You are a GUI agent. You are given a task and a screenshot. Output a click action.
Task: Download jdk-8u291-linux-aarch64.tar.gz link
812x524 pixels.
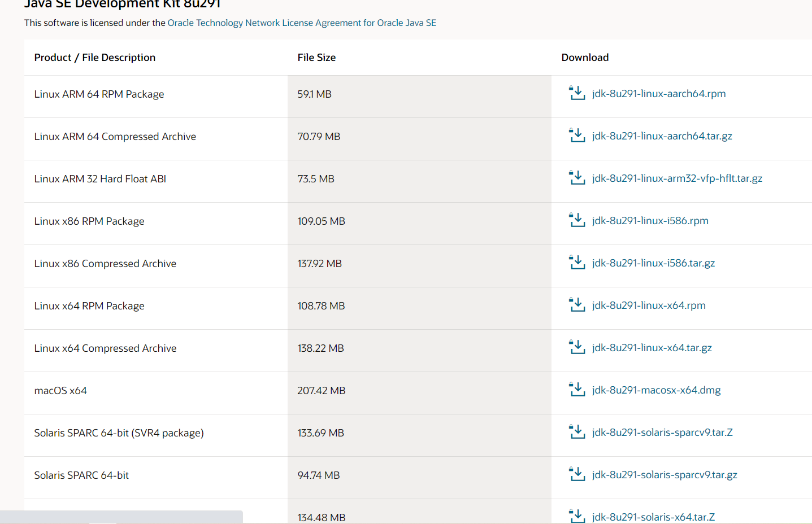point(662,136)
